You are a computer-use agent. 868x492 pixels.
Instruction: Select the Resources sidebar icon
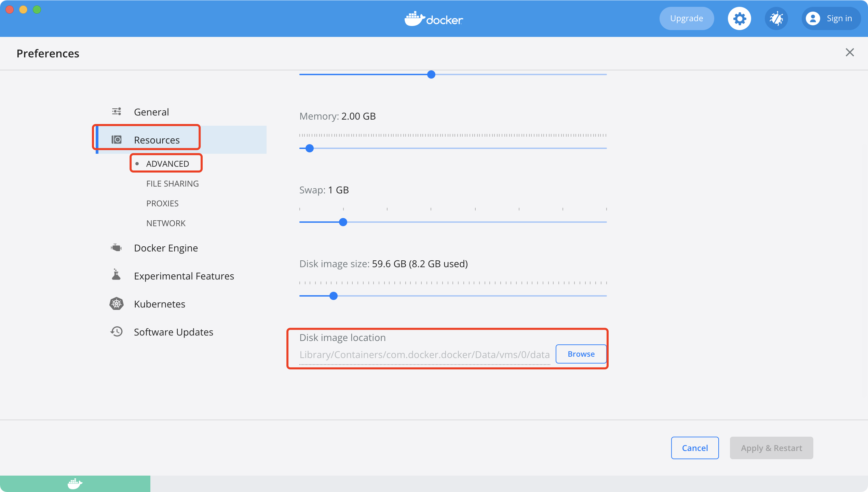(x=116, y=139)
